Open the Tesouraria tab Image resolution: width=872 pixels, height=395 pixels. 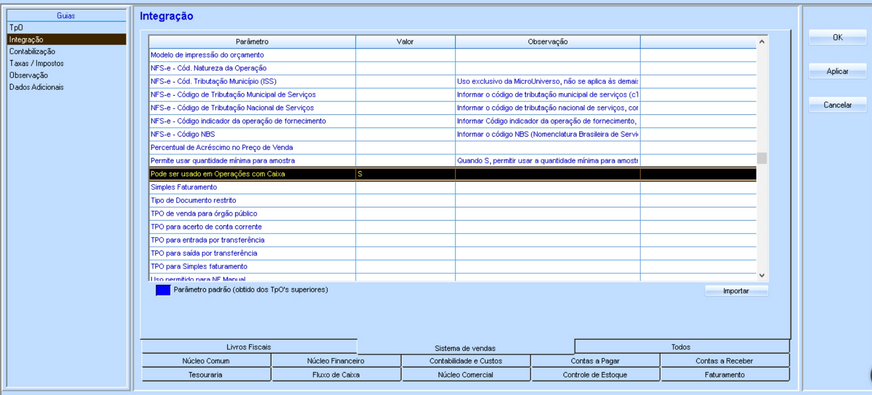(206, 375)
